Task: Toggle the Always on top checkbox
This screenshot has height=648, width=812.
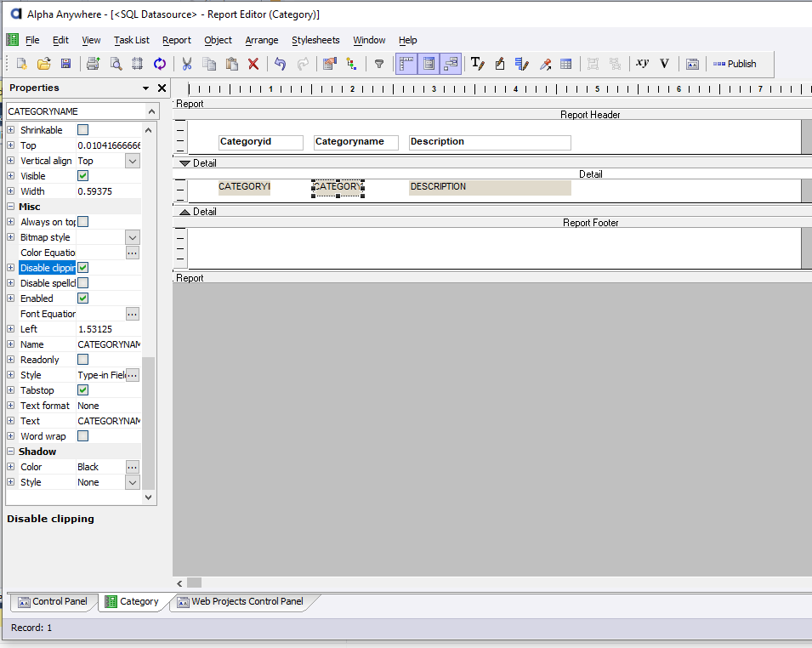Action: 82,222
